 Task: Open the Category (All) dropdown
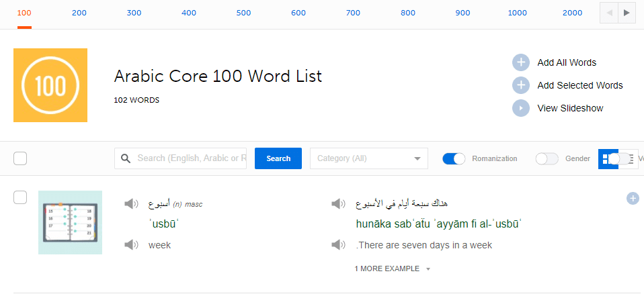[368, 158]
